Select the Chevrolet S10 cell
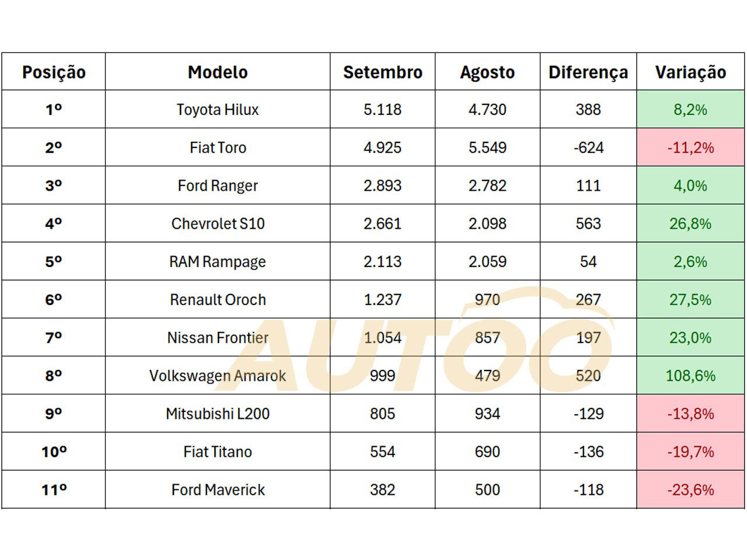Screen dimensions: 747x560 click(218, 223)
